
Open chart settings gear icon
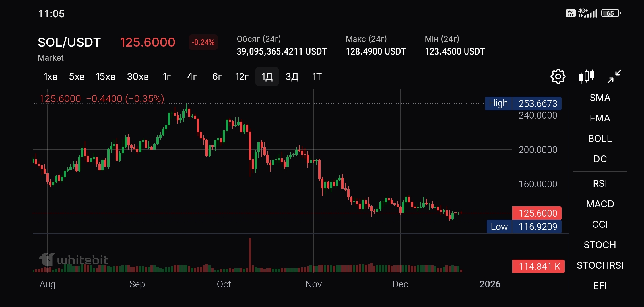pyautogui.click(x=558, y=76)
